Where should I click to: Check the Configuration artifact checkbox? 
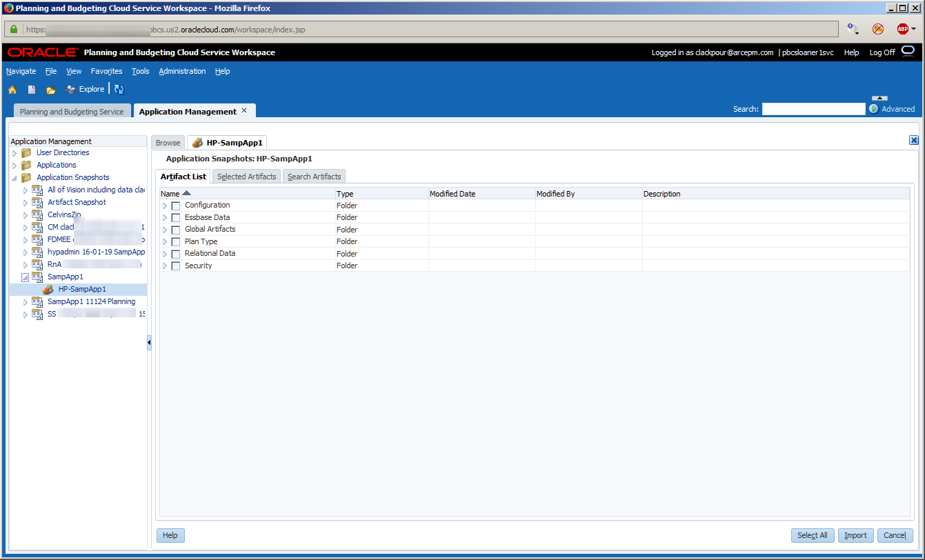coord(176,206)
